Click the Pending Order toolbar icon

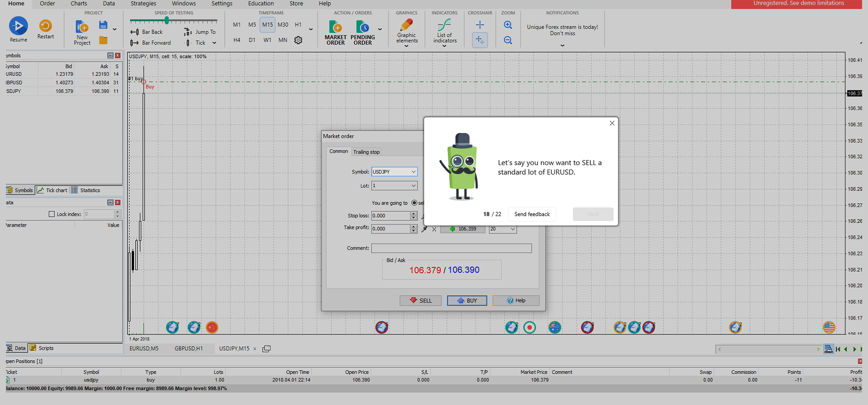[363, 27]
